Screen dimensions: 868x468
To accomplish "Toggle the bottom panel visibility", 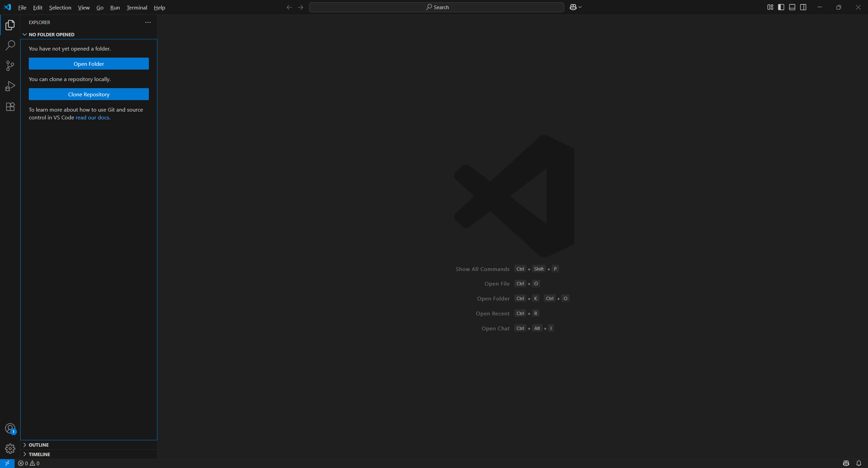I will [792, 7].
